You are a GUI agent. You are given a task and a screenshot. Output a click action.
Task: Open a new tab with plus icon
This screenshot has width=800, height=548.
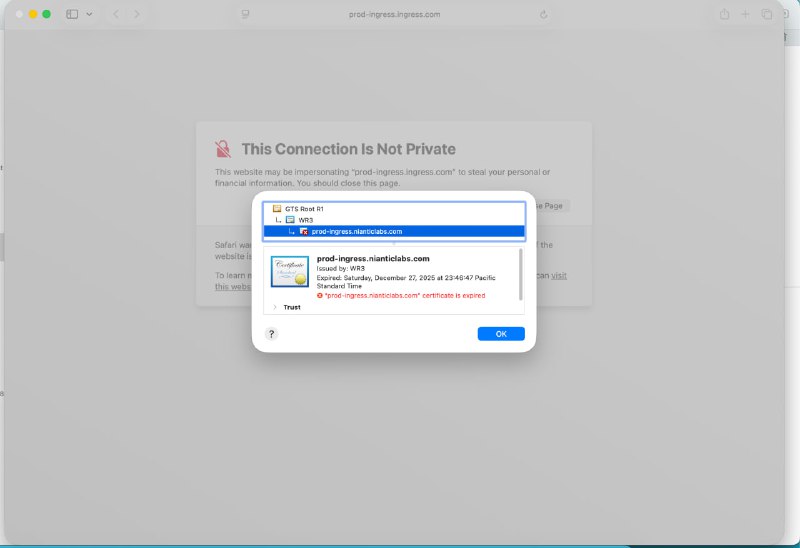pyautogui.click(x=745, y=14)
